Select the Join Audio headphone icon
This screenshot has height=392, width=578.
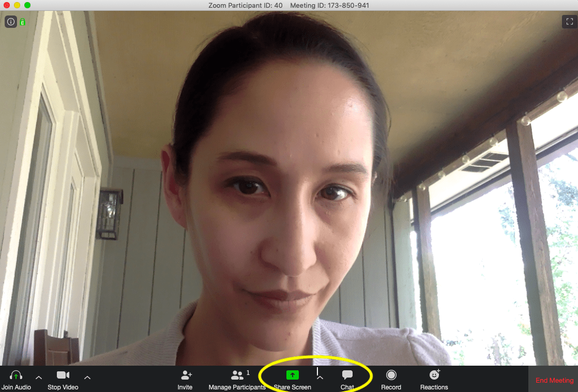pyautogui.click(x=16, y=375)
